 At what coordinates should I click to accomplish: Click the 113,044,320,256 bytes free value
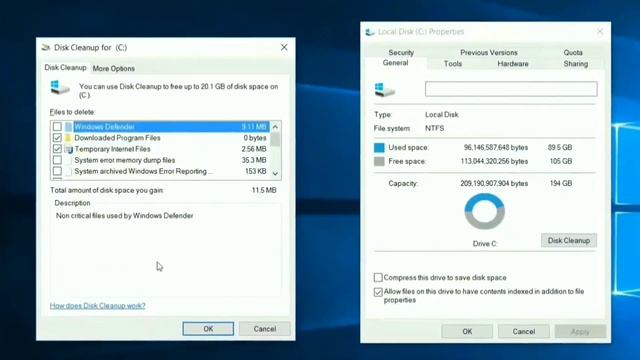494,161
